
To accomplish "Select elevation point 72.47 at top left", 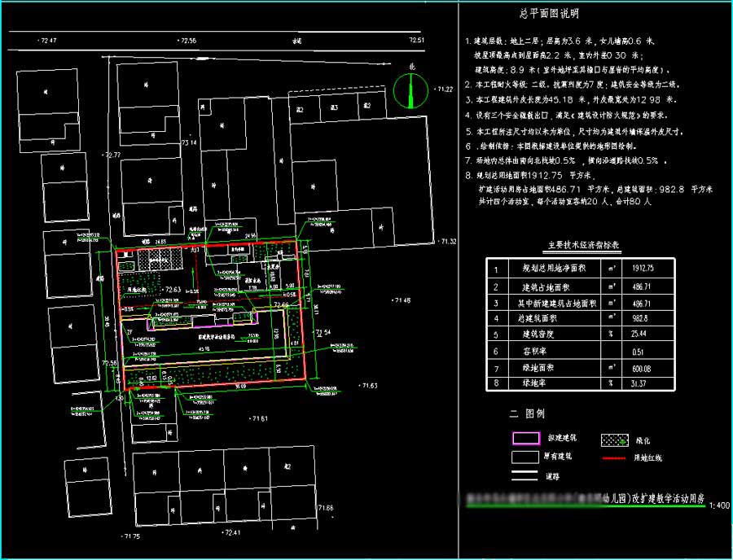I will pyautogui.click(x=46, y=40).
